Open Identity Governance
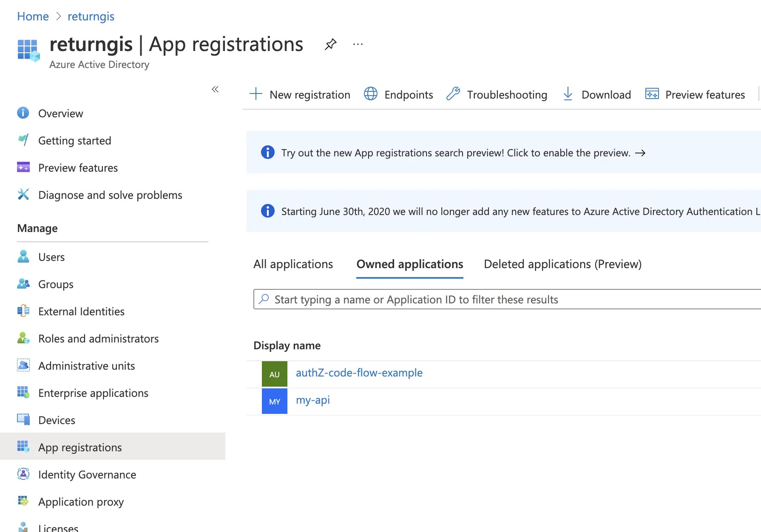The width and height of the screenshot is (761, 532). (x=87, y=475)
